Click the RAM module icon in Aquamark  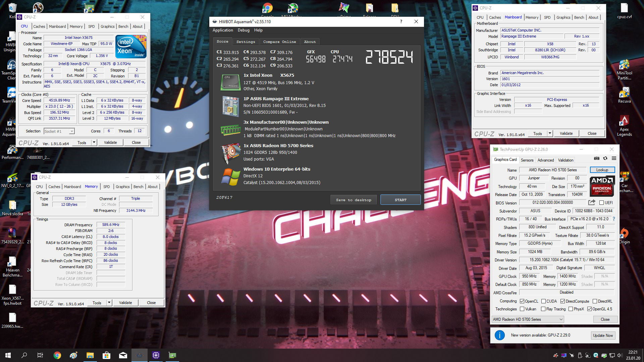click(230, 130)
